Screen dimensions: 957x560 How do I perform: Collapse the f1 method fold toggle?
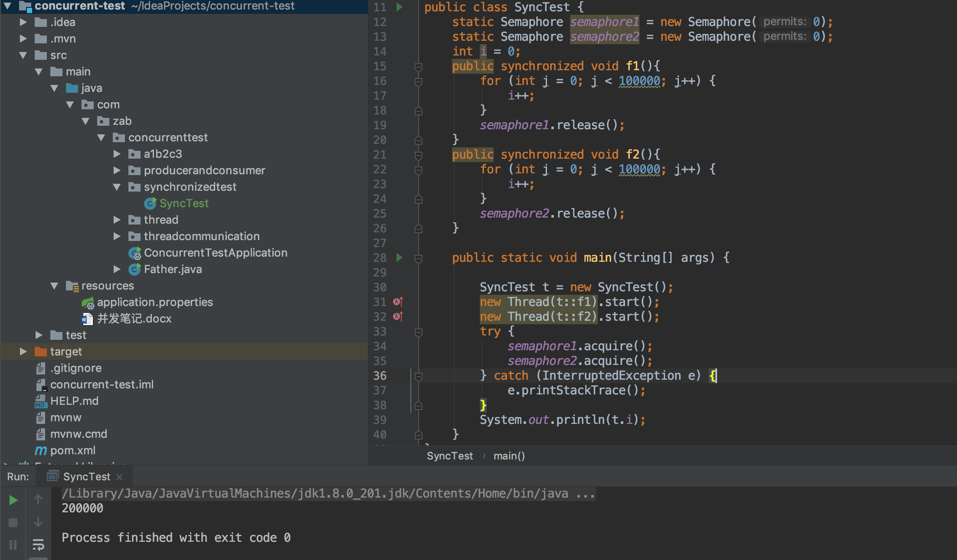pyautogui.click(x=419, y=67)
